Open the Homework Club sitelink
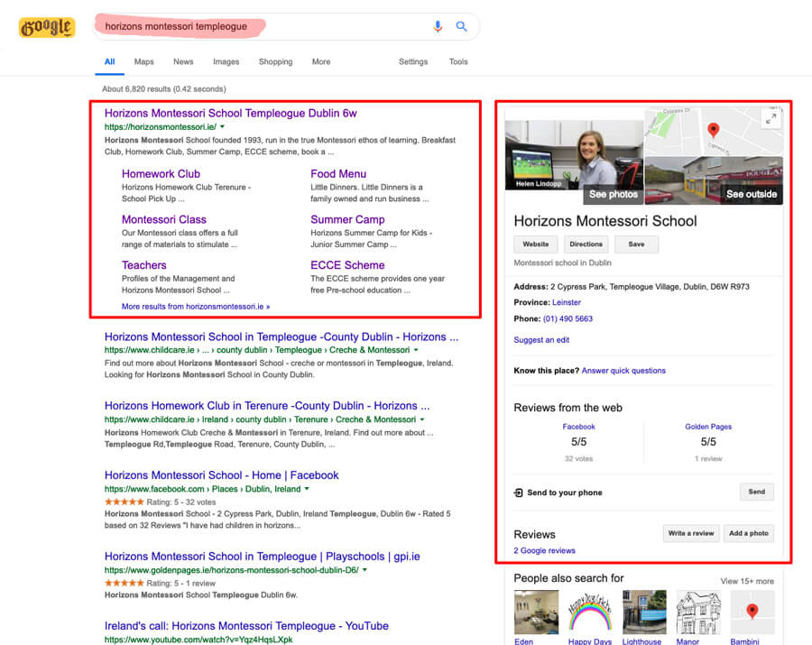812x645 pixels. pyautogui.click(x=161, y=174)
